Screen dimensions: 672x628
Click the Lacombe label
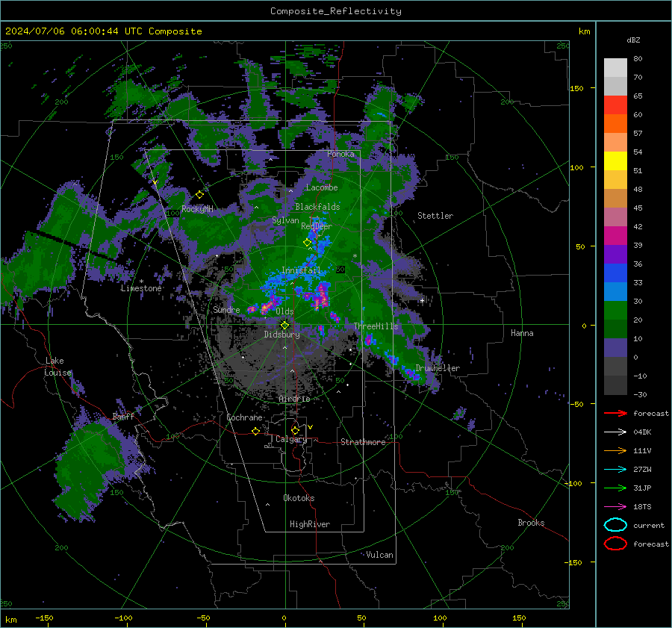pos(322,187)
